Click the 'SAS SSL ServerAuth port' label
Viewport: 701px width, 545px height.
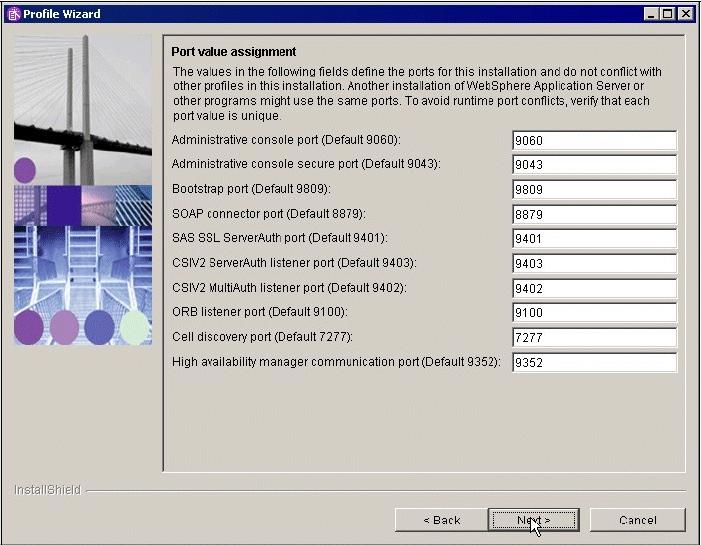pyautogui.click(x=279, y=238)
